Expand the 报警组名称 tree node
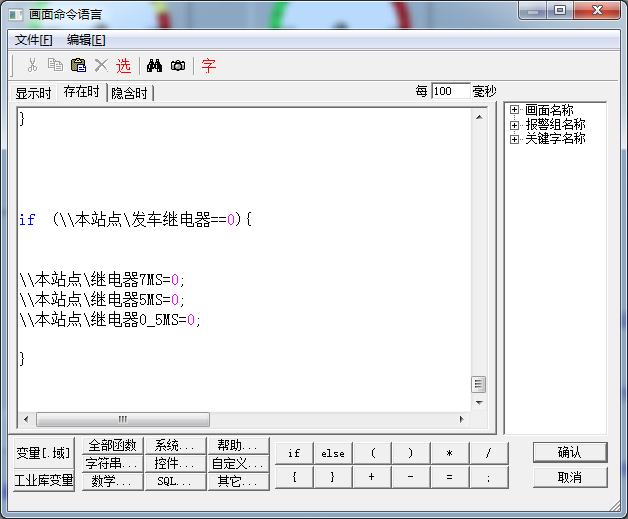This screenshot has width=628, height=519. [x=514, y=125]
